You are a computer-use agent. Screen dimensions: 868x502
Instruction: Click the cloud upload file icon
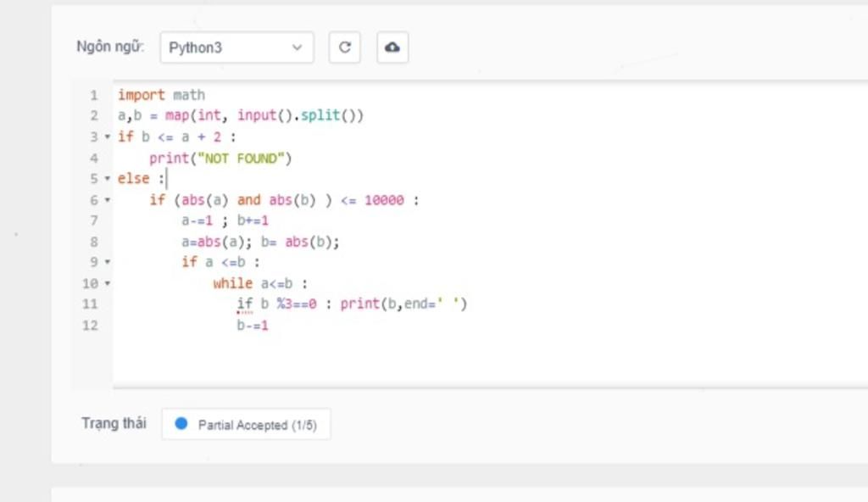[392, 47]
